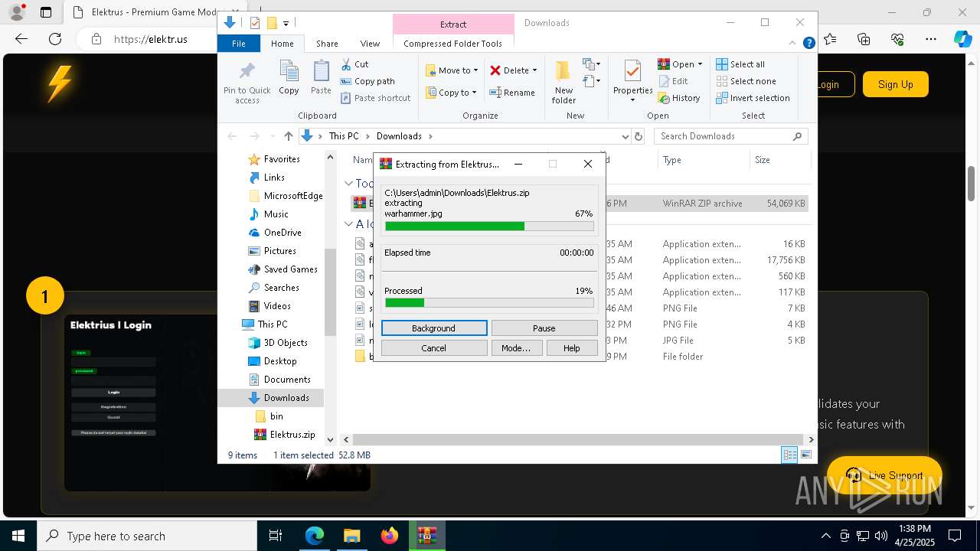Viewport: 980px width, 551px height.
Task: Click This PC in address breadcrumb
Action: (344, 136)
